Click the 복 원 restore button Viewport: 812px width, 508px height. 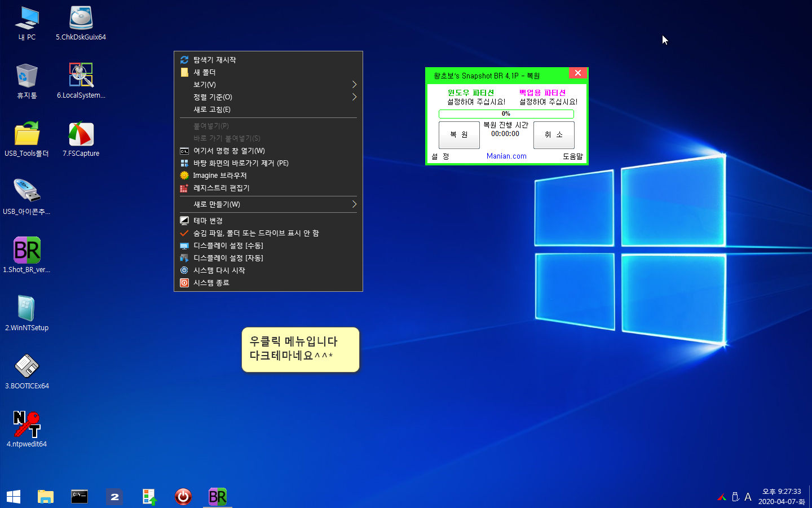click(x=459, y=135)
